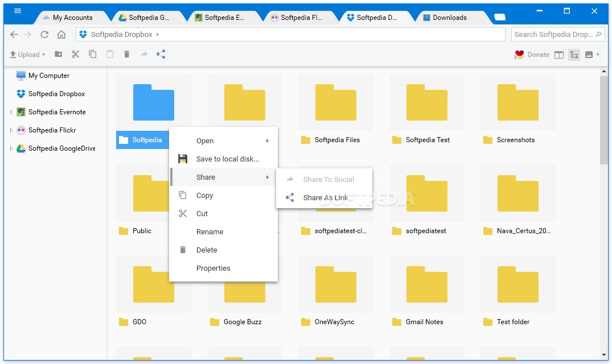Click the scrollbar up arrow
Viewport: 612px width, 364px height.
coord(604,71)
